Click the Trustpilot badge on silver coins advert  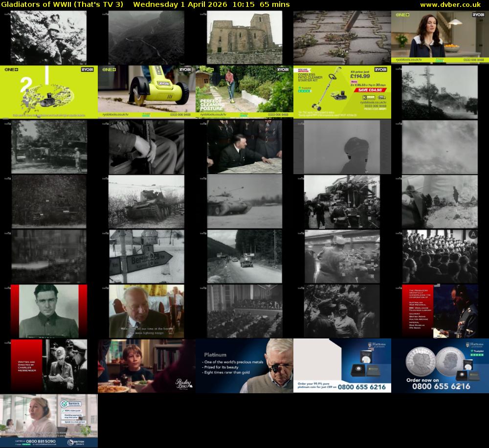[x=477, y=352]
